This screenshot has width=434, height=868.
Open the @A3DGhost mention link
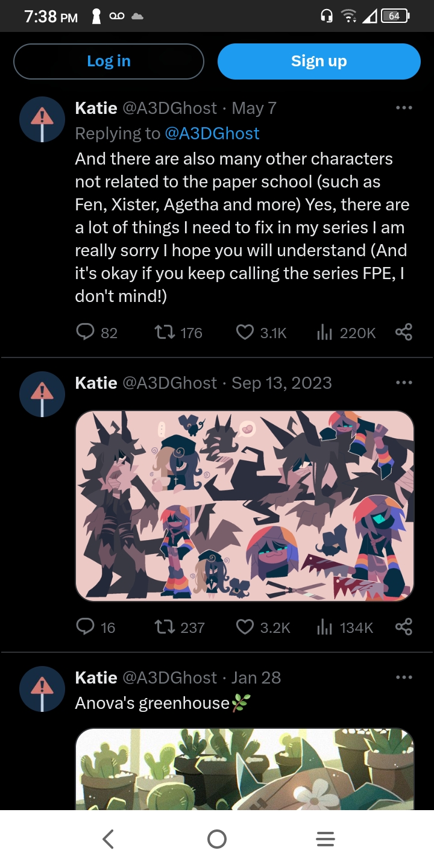(x=212, y=133)
